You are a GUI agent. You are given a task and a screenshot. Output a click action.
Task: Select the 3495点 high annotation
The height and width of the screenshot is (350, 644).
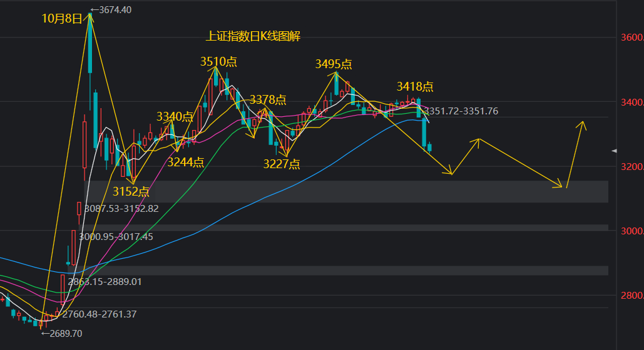334,64
